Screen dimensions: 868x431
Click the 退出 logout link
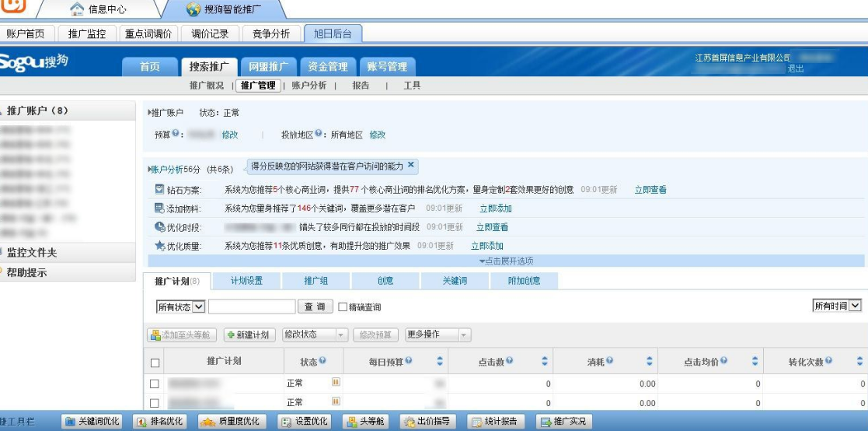point(796,68)
